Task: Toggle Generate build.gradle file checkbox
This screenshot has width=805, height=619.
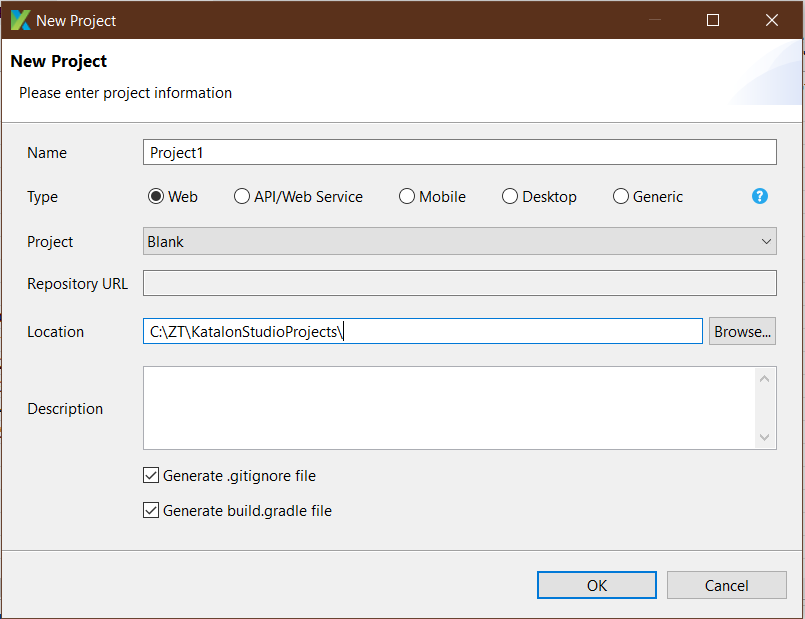Action: point(151,510)
